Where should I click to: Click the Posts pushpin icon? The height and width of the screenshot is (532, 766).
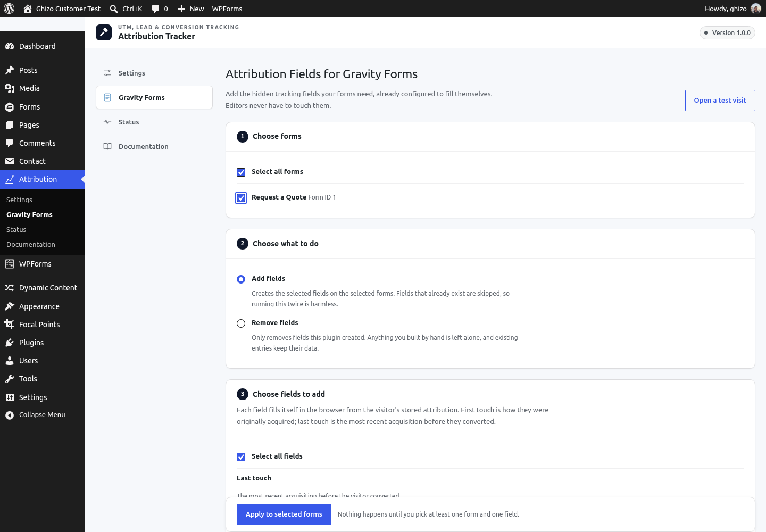coord(10,70)
